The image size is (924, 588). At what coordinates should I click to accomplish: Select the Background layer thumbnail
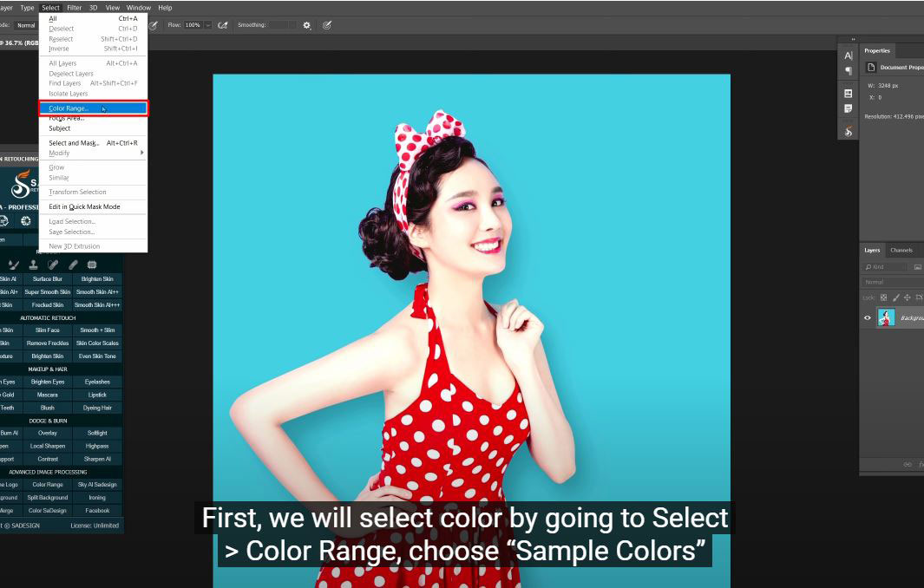886,318
